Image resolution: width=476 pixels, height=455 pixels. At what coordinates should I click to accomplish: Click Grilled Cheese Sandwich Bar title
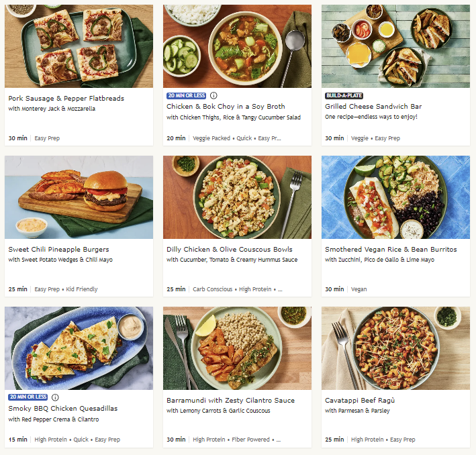[x=373, y=106]
